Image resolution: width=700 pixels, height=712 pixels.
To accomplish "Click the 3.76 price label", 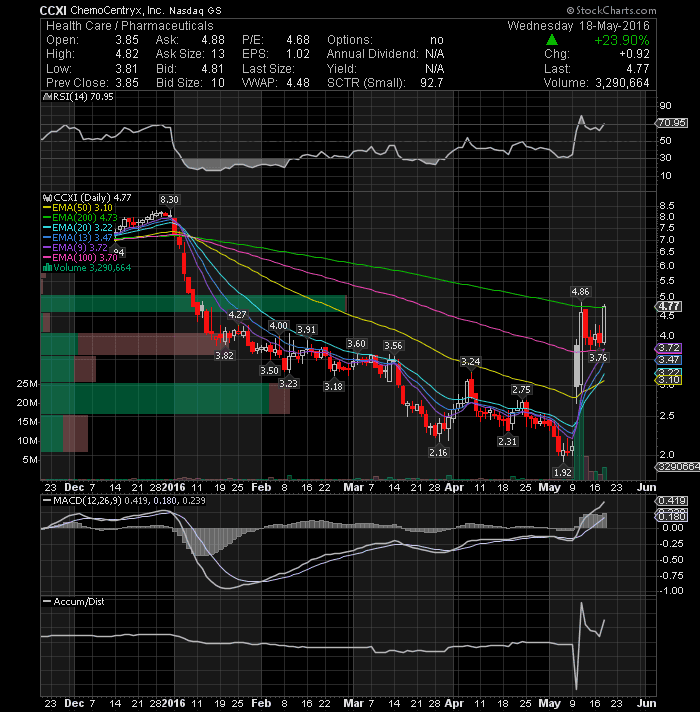I will pyautogui.click(x=598, y=358).
